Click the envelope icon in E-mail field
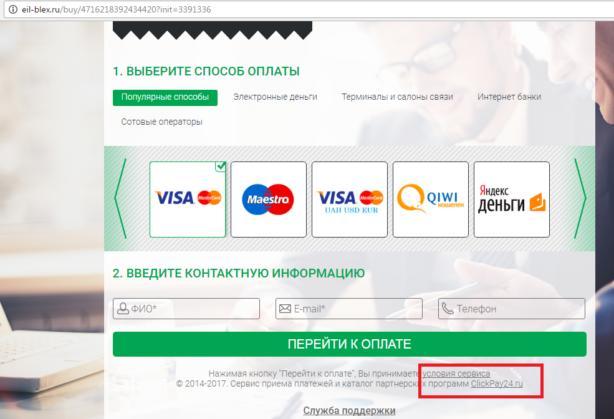This screenshot has height=419, width=614. point(285,309)
